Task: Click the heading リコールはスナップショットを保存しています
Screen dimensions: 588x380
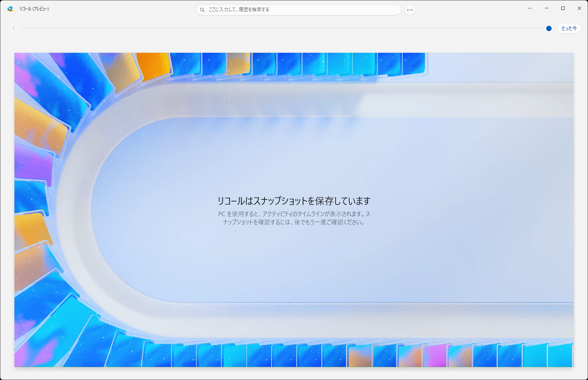Action: 294,201
